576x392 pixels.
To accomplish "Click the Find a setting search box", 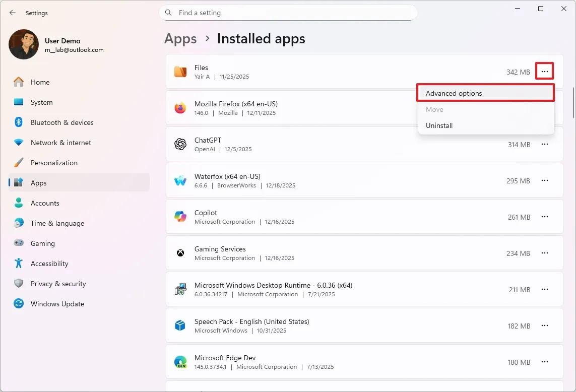I will coord(288,13).
